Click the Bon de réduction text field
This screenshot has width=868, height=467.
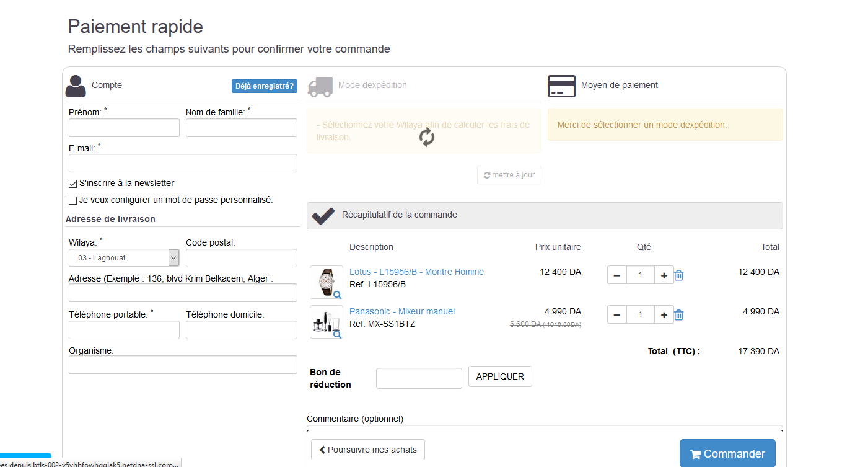(x=419, y=378)
